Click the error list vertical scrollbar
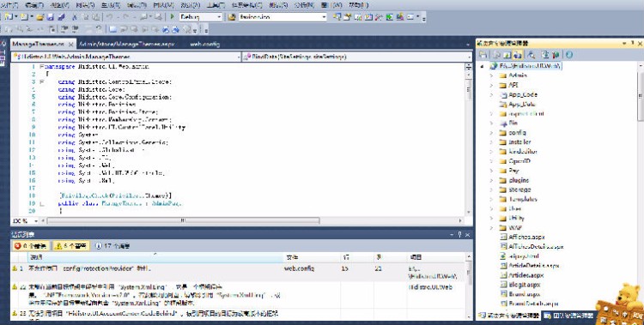This screenshot has width=644, height=325. click(469, 286)
